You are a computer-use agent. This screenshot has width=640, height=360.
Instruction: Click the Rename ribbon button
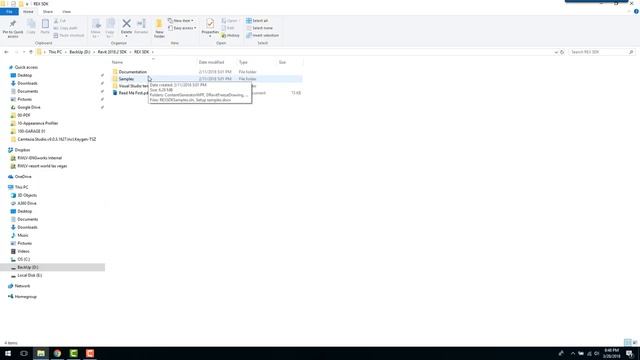(141, 26)
